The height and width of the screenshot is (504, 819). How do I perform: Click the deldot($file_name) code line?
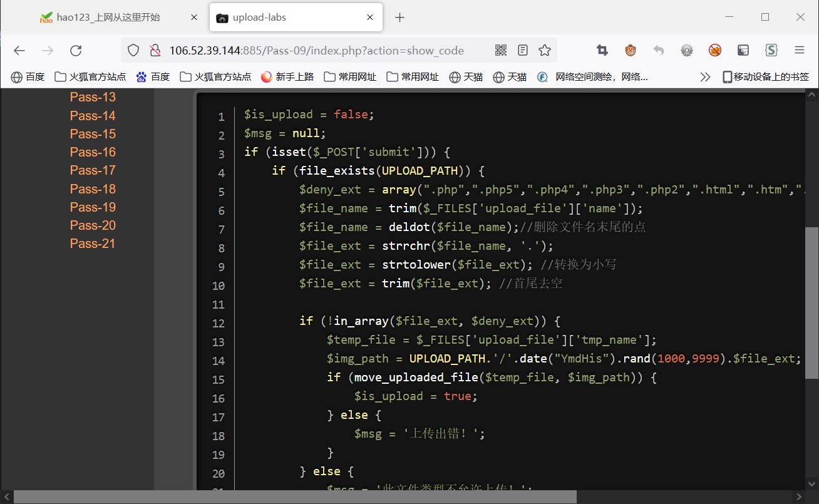click(472, 227)
